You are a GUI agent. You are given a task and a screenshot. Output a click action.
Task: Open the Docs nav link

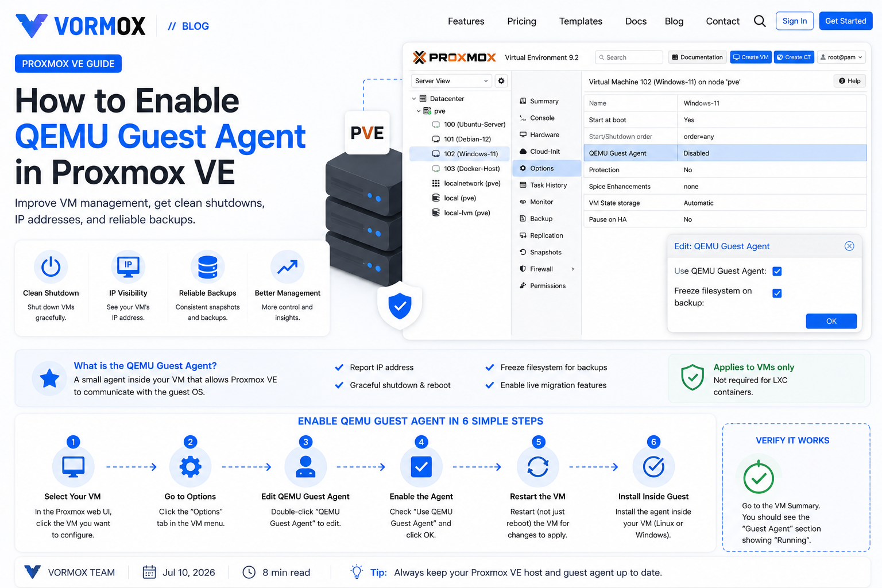[x=636, y=21]
